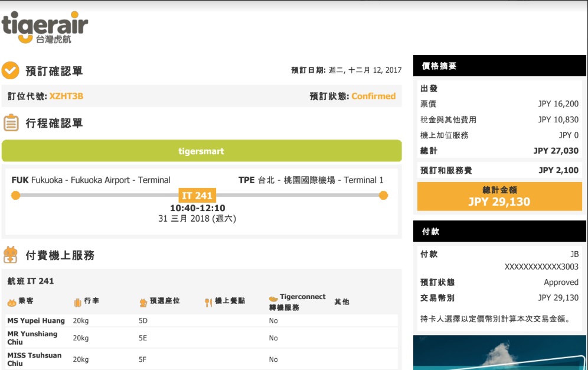Click the green tigersmart bar

coord(201,151)
